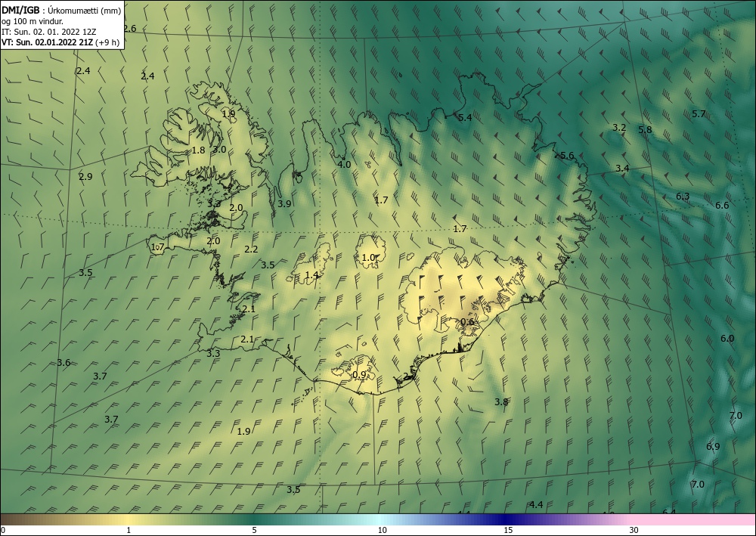Screen dimensions: 756x536
Task: Click the '1.0' value on Hofsjökull glacier
Action: tap(368, 258)
